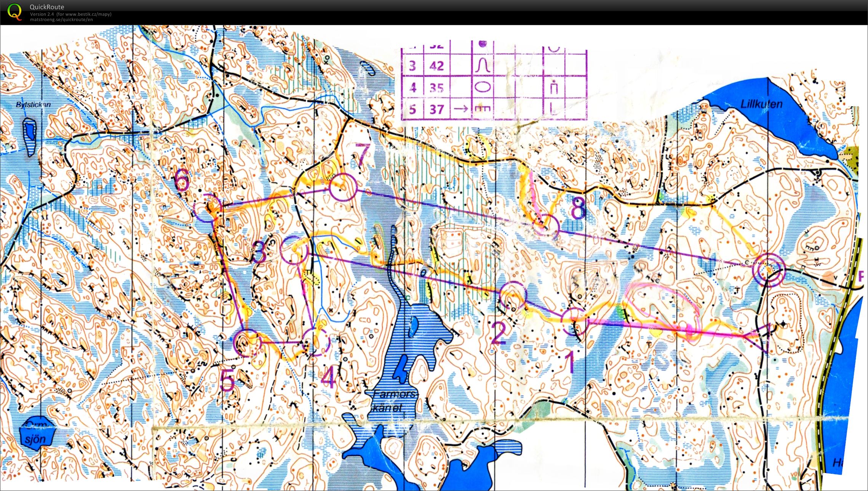Click the purple start triangle
The width and height of the screenshot is (868, 491).
pos(758,337)
